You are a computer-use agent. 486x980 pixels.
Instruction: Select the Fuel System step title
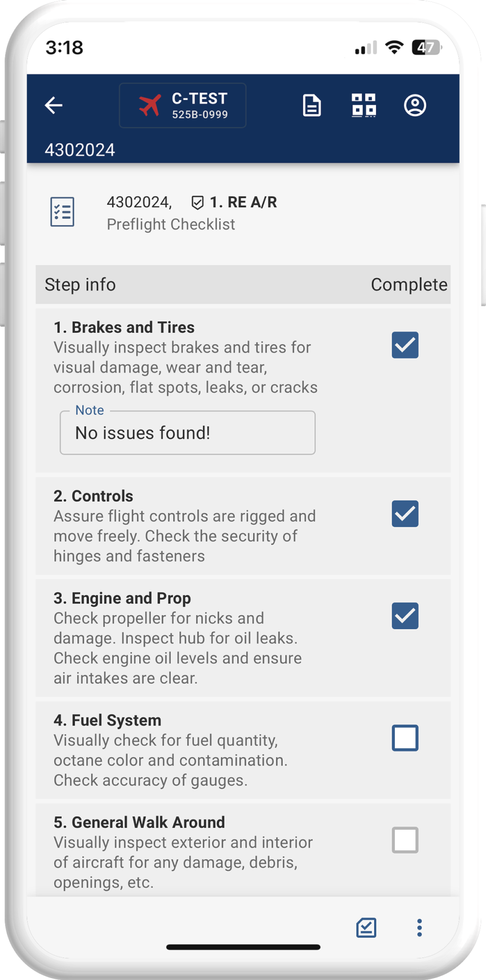[x=107, y=720]
